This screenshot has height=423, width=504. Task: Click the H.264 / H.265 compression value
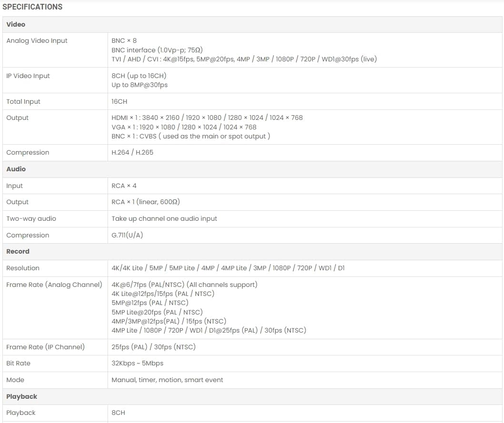click(132, 153)
